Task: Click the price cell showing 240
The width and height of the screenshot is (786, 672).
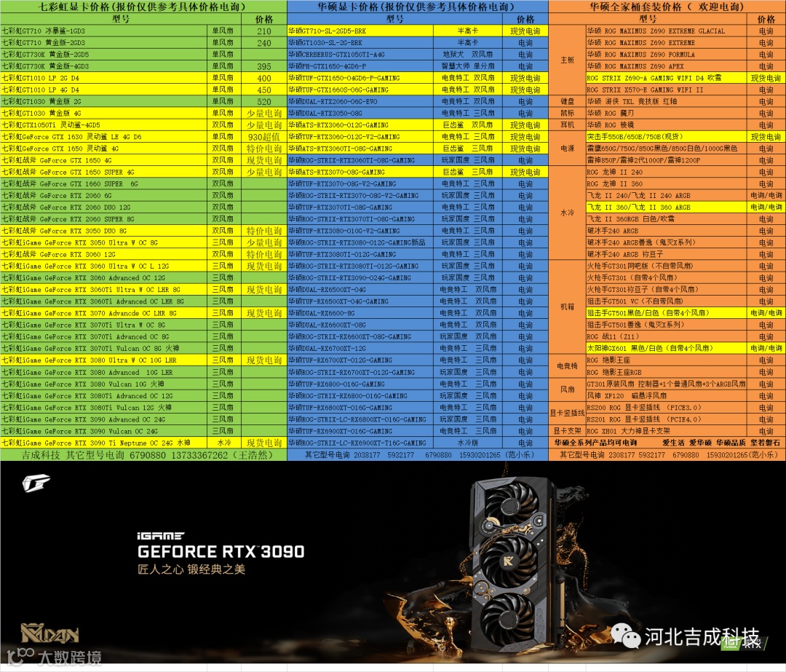Action: click(x=263, y=43)
